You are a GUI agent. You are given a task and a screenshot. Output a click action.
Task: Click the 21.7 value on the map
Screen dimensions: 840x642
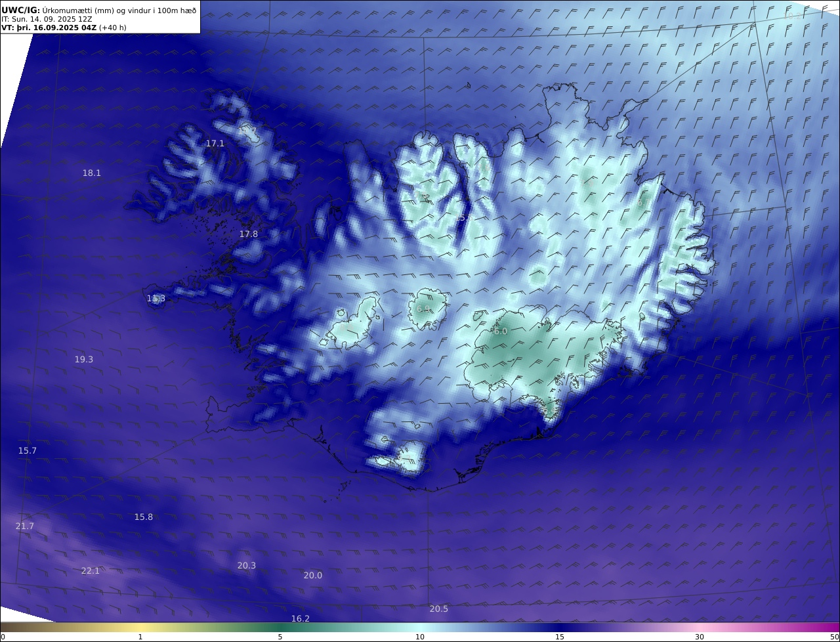(25, 526)
